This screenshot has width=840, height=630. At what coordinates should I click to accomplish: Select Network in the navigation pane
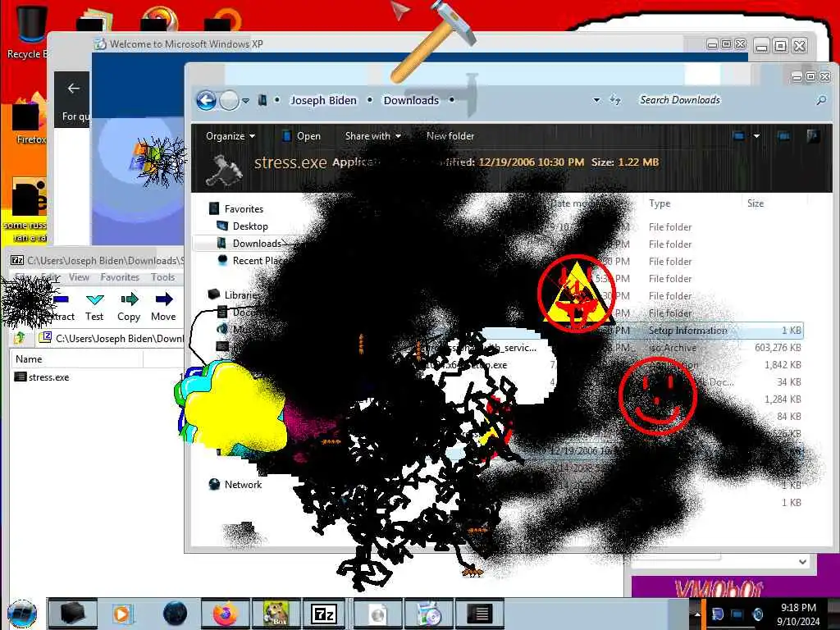243,484
